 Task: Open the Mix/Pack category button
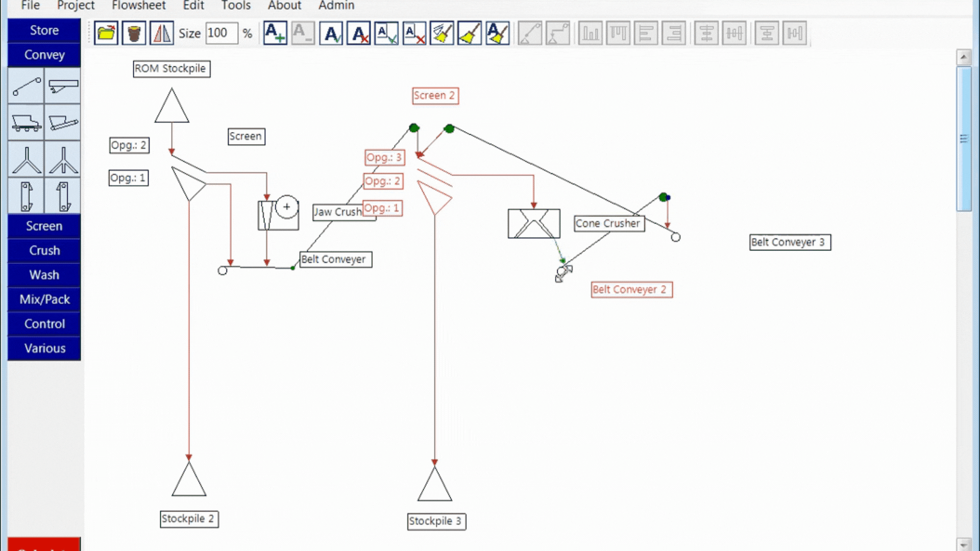(44, 299)
